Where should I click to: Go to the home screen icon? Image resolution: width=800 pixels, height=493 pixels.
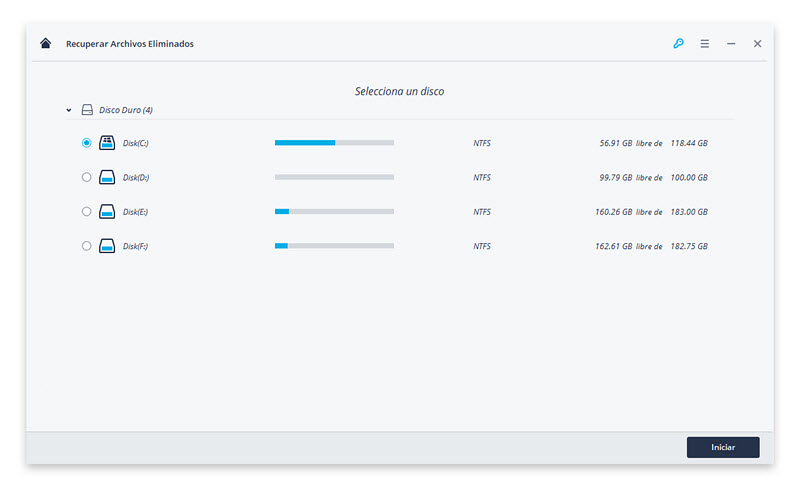coord(45,43)
